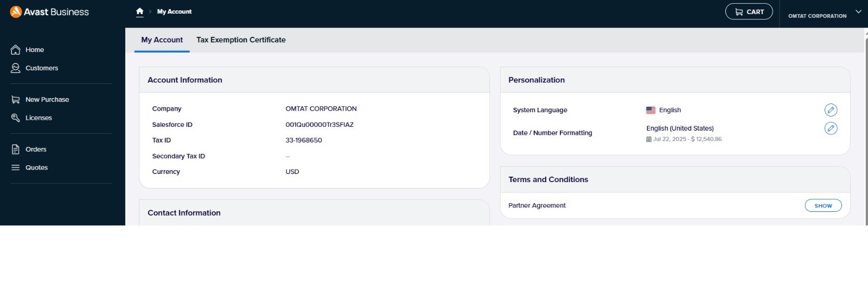Image resolution: width=868 pixels, height=304 pixels.
Task: Click the Licenses key icon
Action: 16,118
